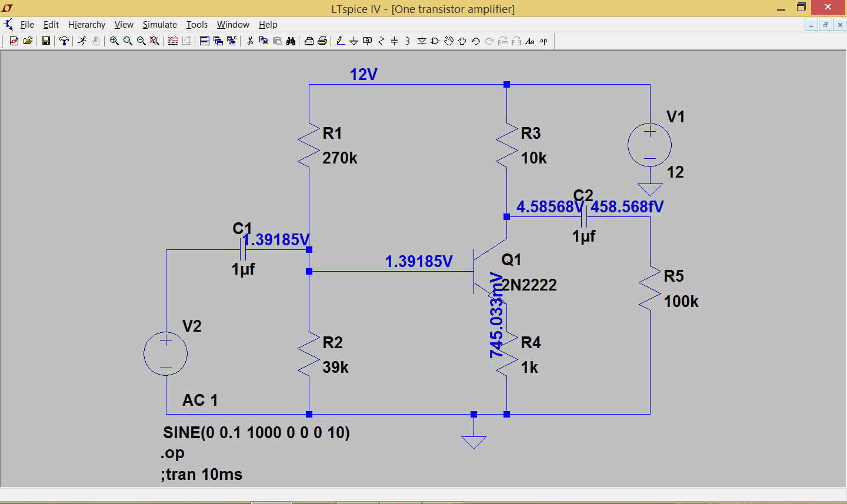Click the '4.58568V' collector voltage label
This screenshot has width=847, height=504.
pyautogui.click(x=550, y=207)
